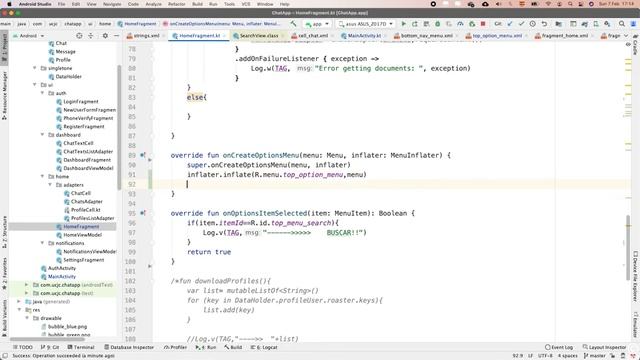The image size is (640, 360).
Task: Open the Logcat tool window
Action: coord(264,347)
